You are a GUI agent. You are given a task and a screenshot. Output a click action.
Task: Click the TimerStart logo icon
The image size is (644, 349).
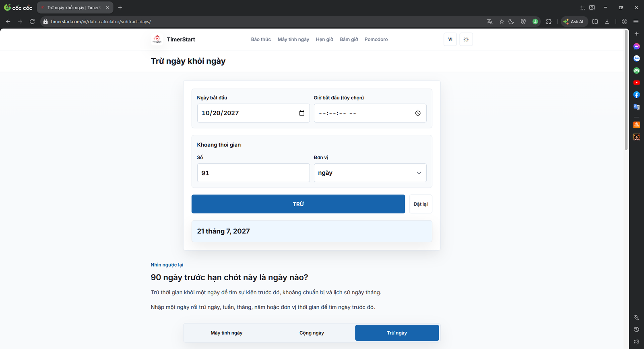coord(157,39)
